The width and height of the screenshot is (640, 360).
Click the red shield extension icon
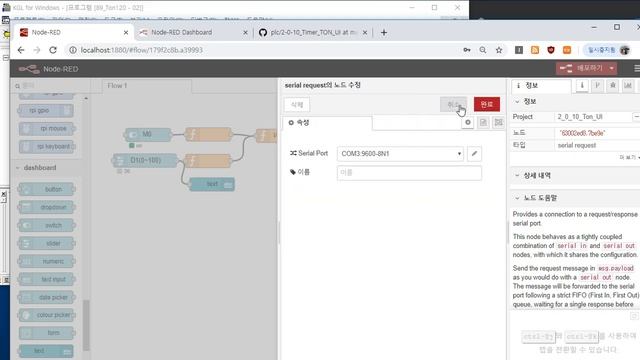click(551, 50)
